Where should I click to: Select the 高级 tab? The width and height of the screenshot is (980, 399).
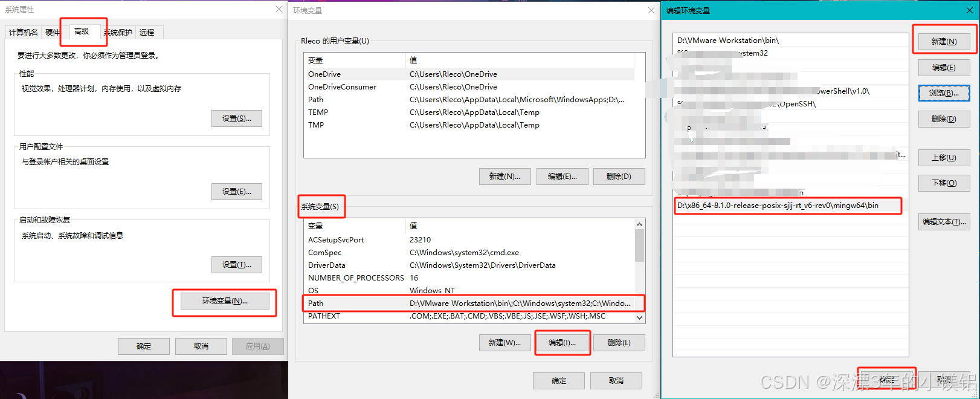[82, 31]
